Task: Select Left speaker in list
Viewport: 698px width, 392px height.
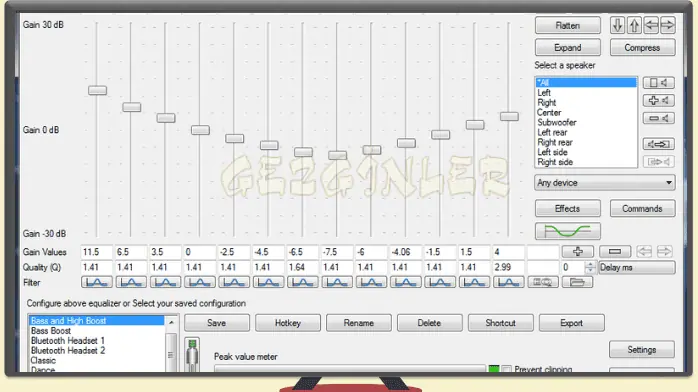Action: [x=586, y=93]
